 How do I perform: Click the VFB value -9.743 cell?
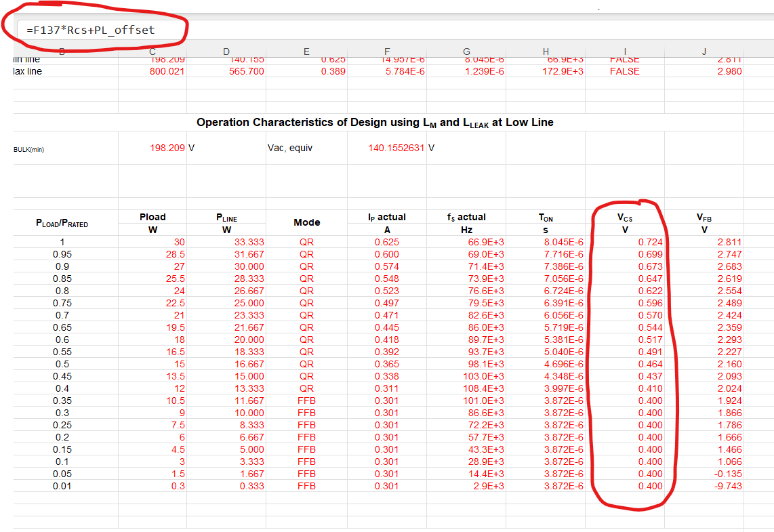(x=704, y=486)
